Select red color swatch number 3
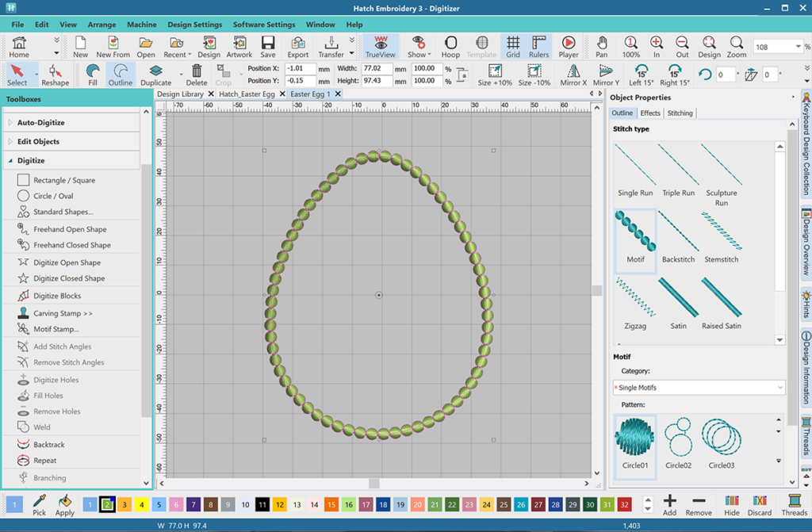This screenshot has width=812, height=532. 124,505
